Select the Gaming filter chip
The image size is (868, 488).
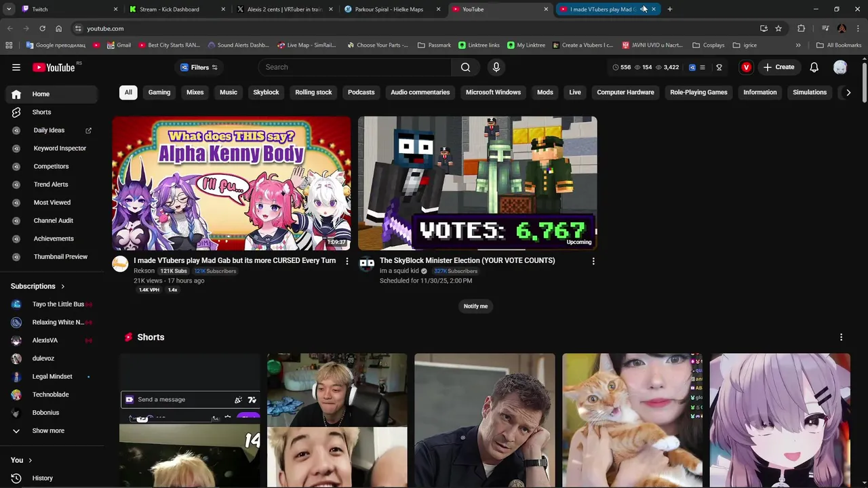(159, 92)
